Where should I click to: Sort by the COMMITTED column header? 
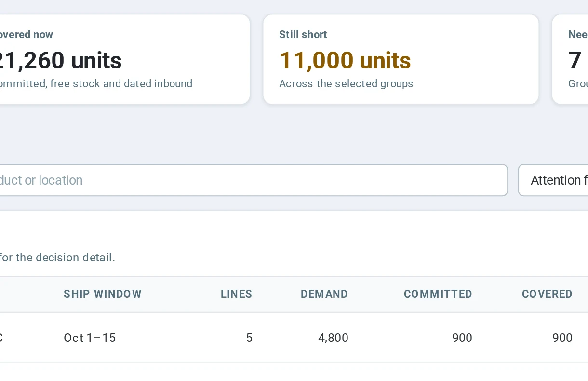point(438,294)
